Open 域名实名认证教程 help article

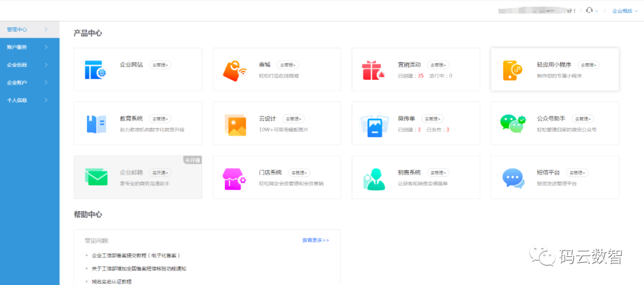tap(112, 281)
